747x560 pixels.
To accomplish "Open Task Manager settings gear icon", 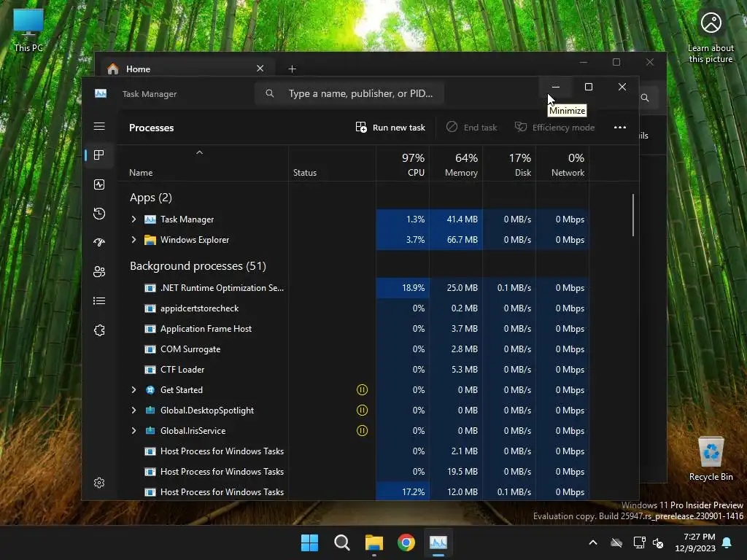I will click(x=99, y=483).
